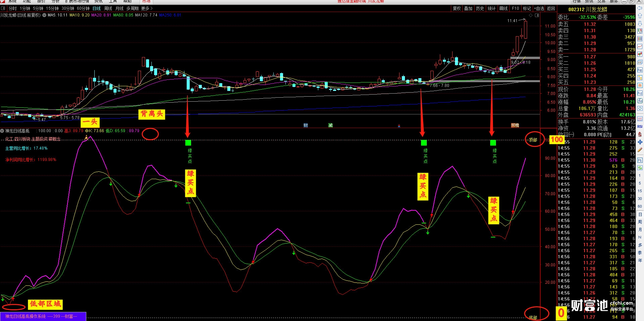Click the blue four-arrow move icon

[x=640, y=142]
